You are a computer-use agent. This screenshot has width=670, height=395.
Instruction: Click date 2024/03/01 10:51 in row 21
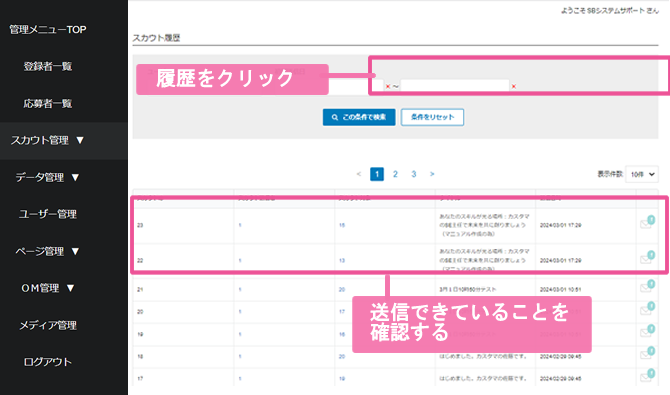pyautogui.click(x=560, y=289)
